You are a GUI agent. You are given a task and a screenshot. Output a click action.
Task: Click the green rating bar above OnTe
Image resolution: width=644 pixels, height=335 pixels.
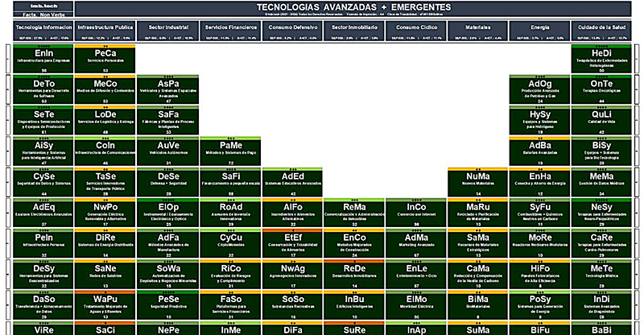point(601,77)
